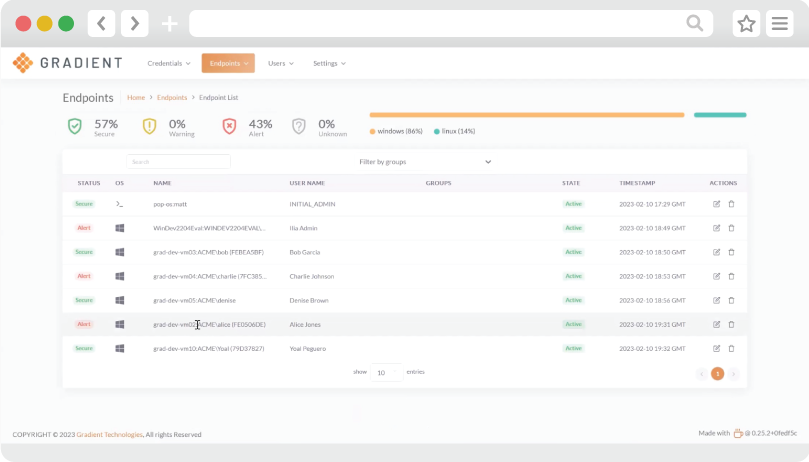Click timestamp 2023-02-10 18:53 GMT
The width and height of the screenshot is (809, 462).
coord(652,276)
